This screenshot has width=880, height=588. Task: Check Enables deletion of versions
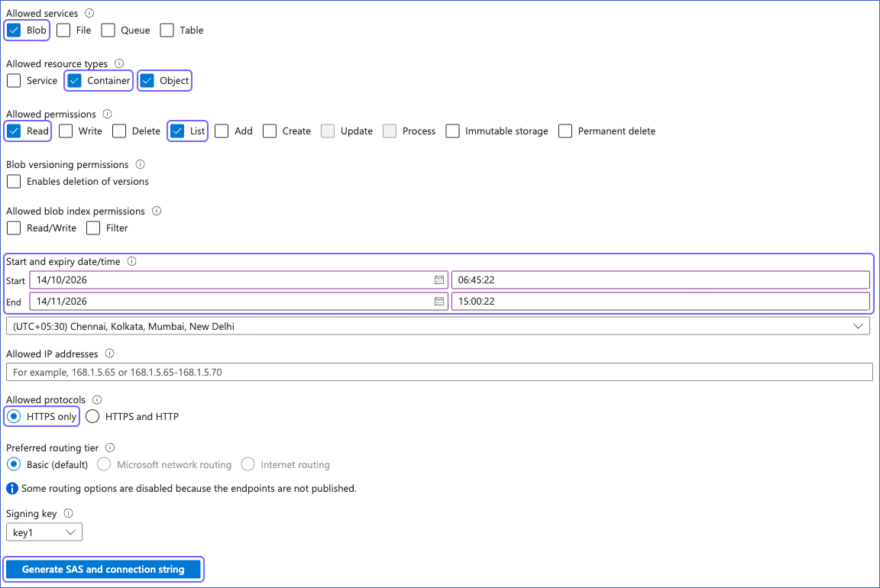click(14, 182)
